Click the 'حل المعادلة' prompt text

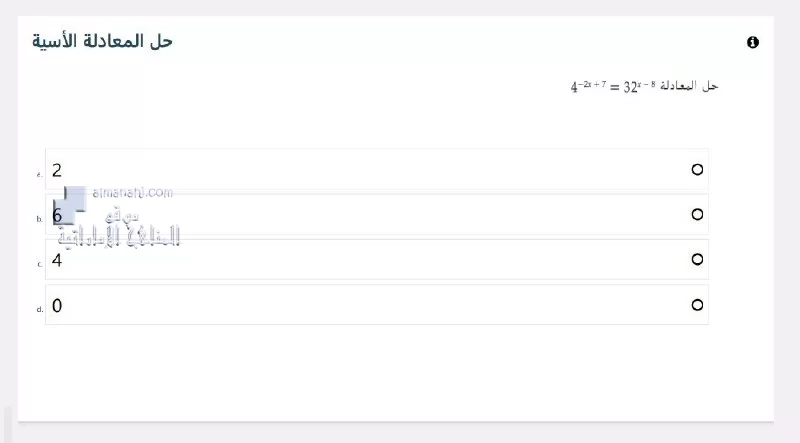(x=689, y=85)
